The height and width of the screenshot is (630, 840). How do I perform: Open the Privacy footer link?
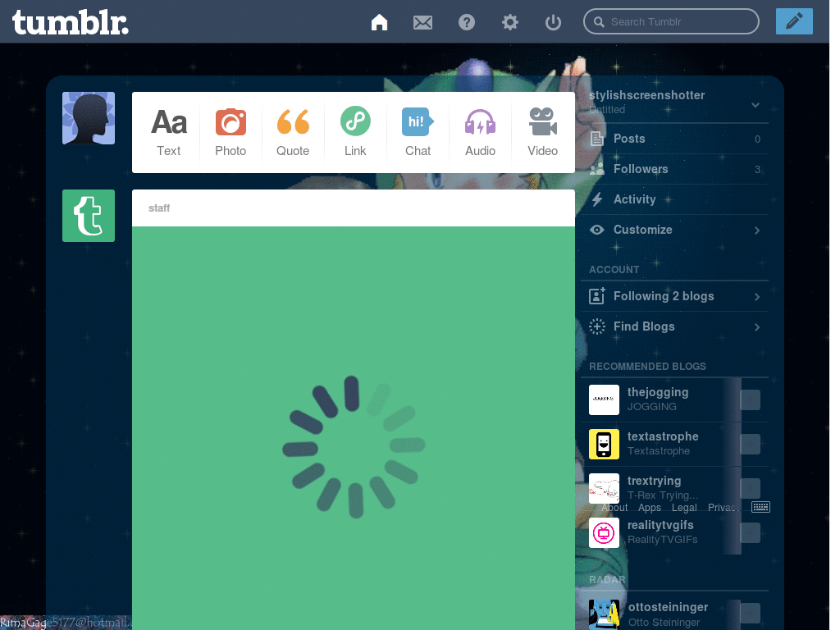click(724, 507)
